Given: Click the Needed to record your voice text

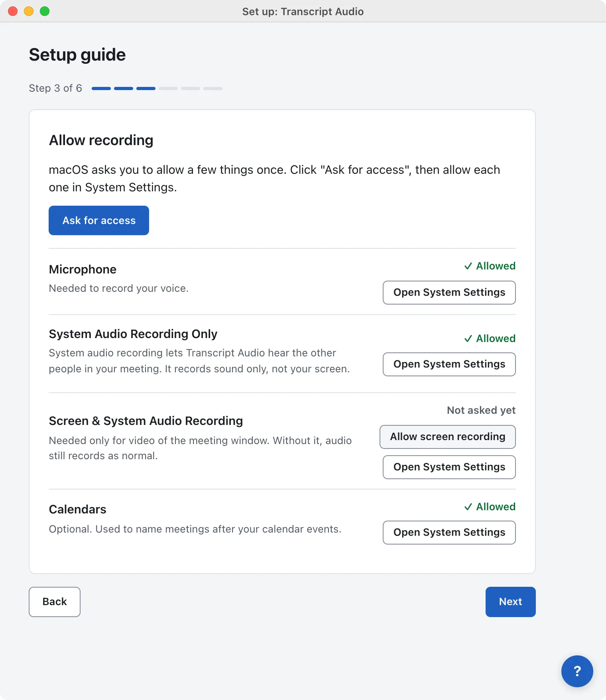Looking at the screenshot, I should tap(118, 288).
